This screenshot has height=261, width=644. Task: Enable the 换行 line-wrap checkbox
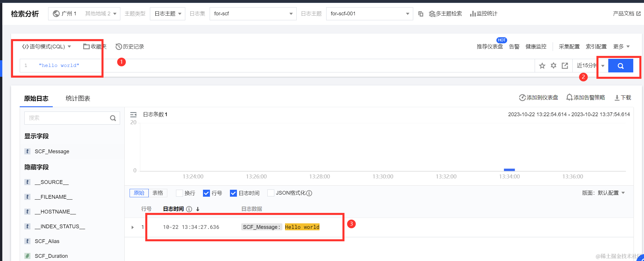click(179, 193)
